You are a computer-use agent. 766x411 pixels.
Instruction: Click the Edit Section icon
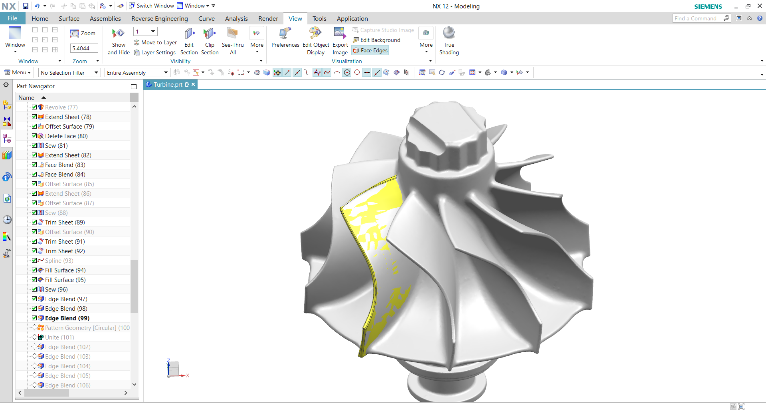(x=190, y=34)
